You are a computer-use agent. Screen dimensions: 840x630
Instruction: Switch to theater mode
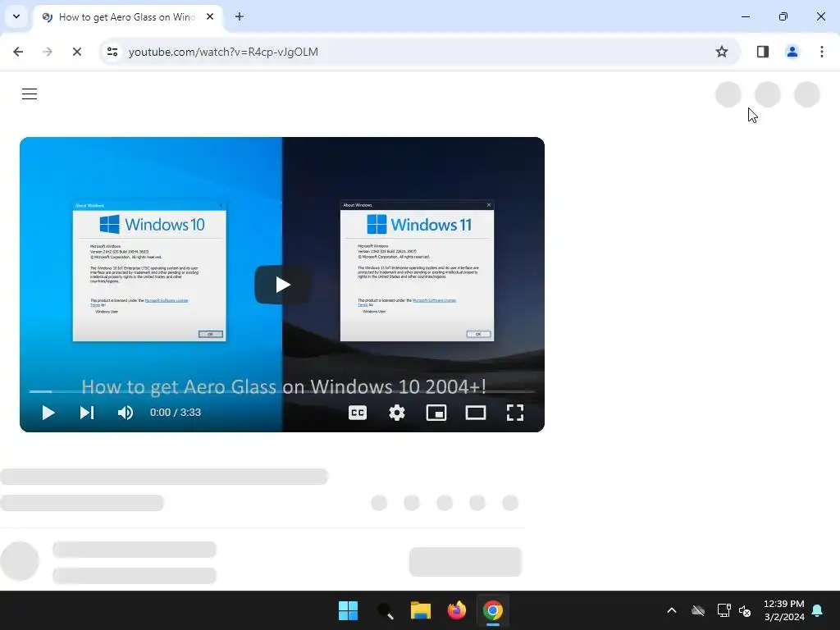tap(476, 413)
